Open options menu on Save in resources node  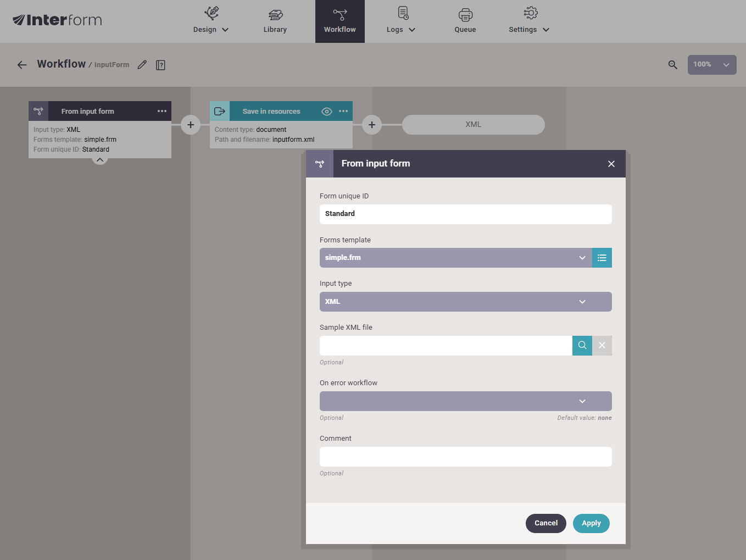point(343,111)
